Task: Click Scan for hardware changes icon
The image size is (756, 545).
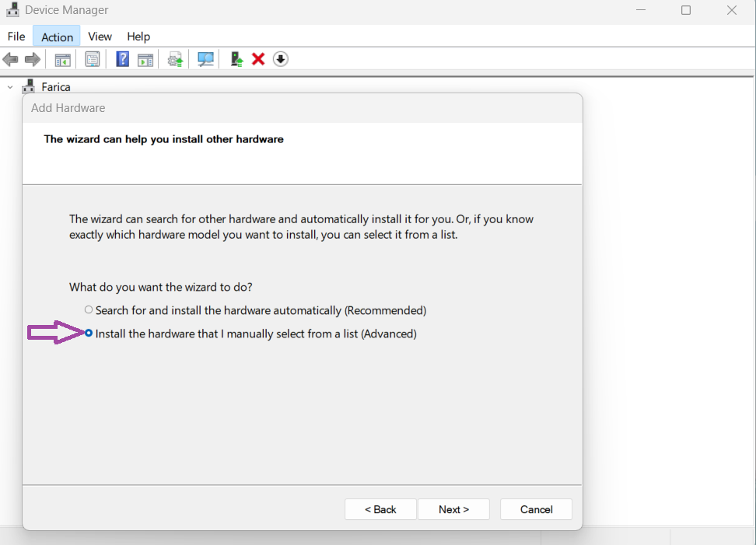Action: [x=206, y=60]
